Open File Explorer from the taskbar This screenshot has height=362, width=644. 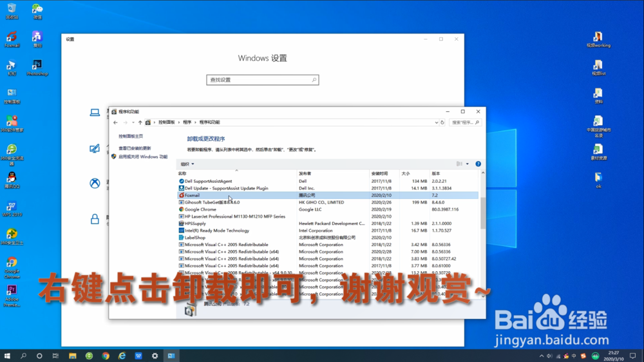pos(73,356)
